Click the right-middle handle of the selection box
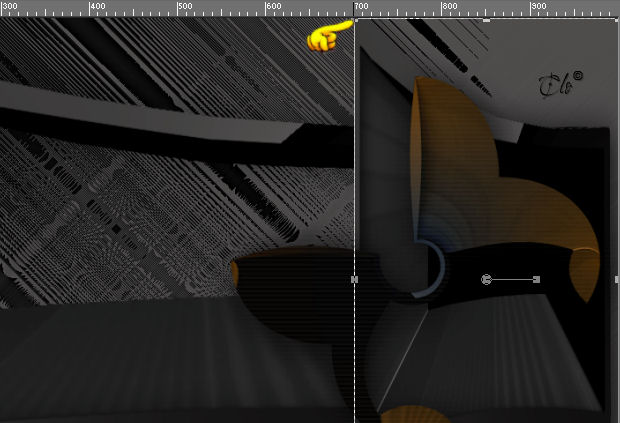The width and height of the screenshot is (620, 423). click(x=617, y=279)
